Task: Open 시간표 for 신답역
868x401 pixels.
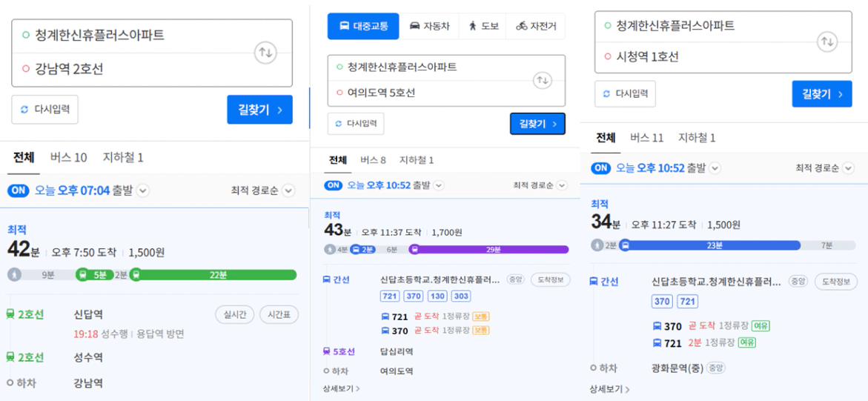Action: tap(279, 315)
